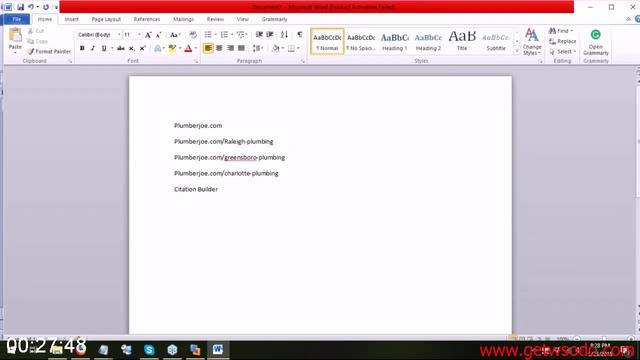Image resolution: width=640 pixels, height=360 pixels.
Task: Click the Increase Indent icon
Action: (270, 35)
